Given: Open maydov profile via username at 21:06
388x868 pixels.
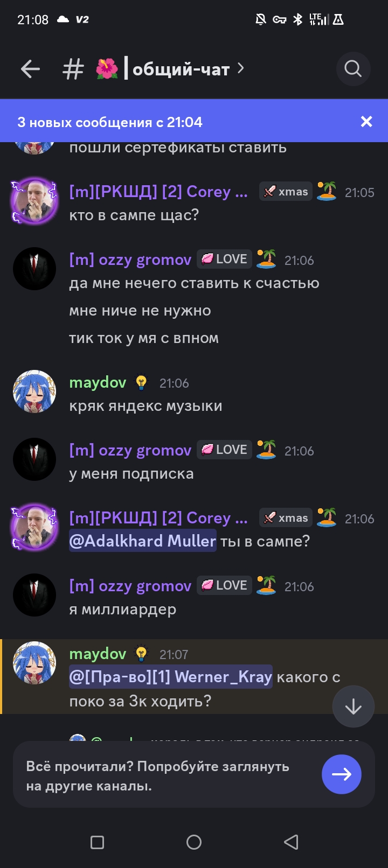Looking at the screenshot, I should (x=98, y=382).
